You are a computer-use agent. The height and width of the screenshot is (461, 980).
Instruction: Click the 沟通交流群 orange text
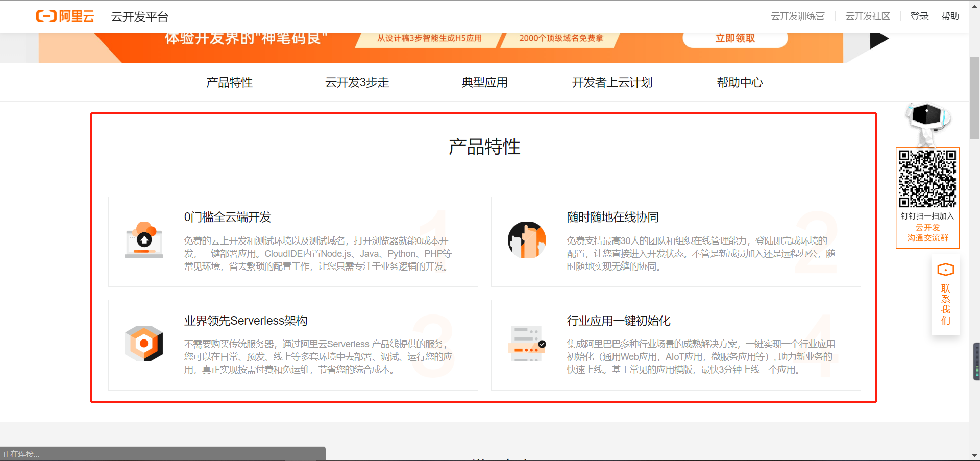(927, 238)
